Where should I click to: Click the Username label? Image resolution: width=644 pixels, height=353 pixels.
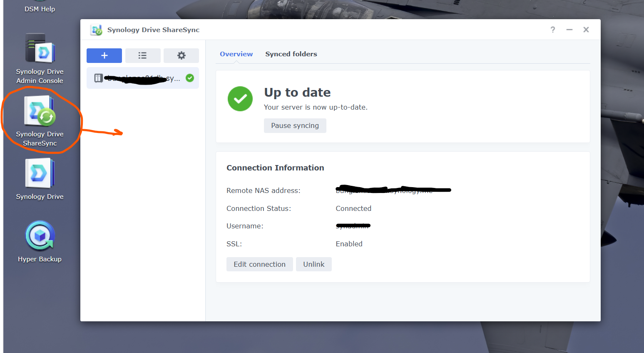[x=245, y=226]
